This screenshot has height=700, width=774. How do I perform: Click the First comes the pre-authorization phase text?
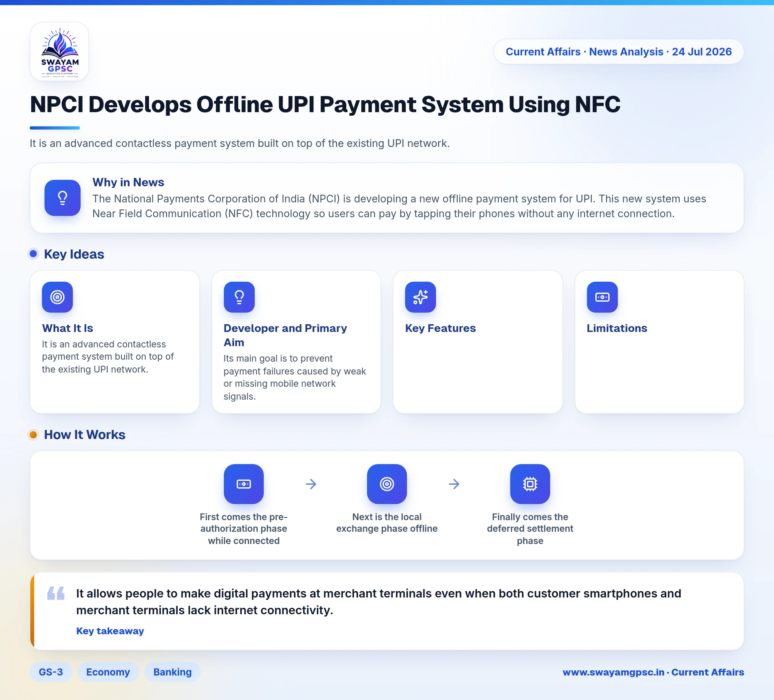[x=244, y=529]
